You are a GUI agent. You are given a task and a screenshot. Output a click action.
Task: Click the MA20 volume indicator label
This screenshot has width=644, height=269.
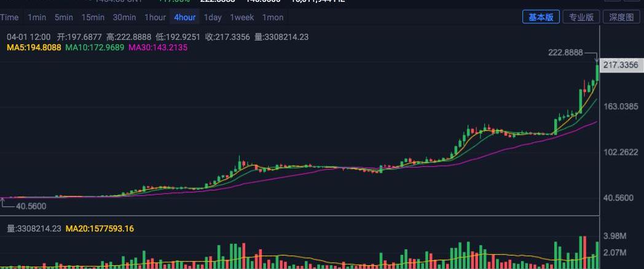tap(100, 228)
